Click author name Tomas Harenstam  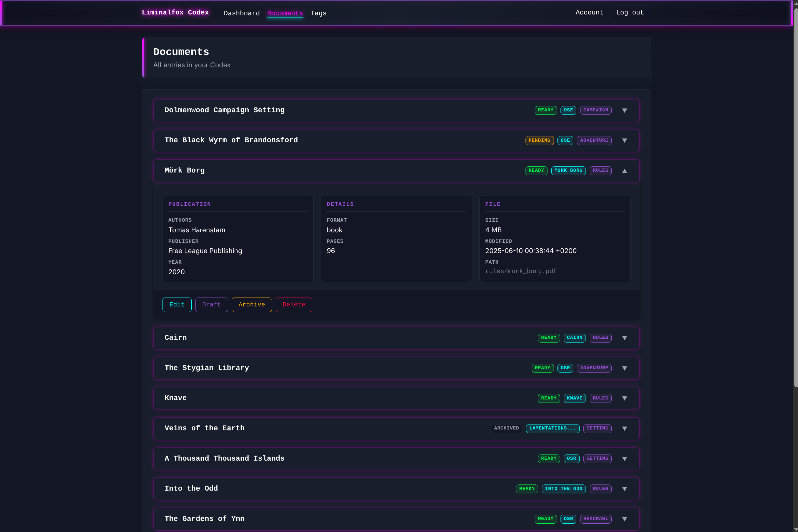(x=196, y=230)
